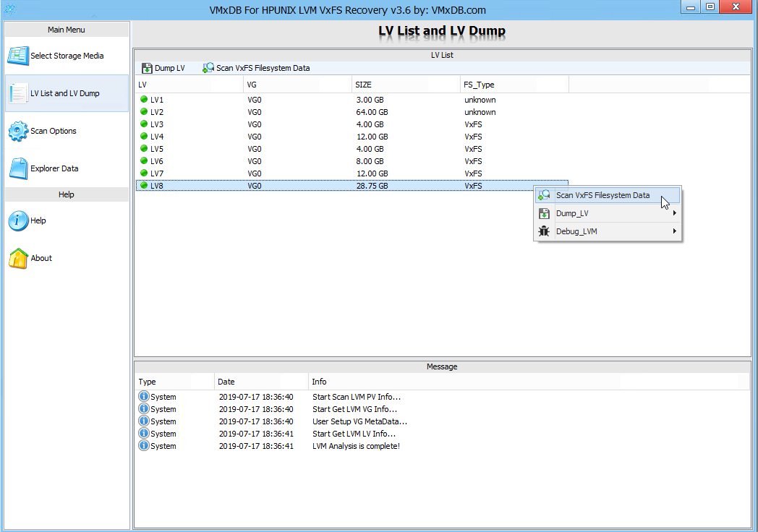Click the green status icon of LV8
The height and width of the screenshot is (532, 758).
click(144, 186)
